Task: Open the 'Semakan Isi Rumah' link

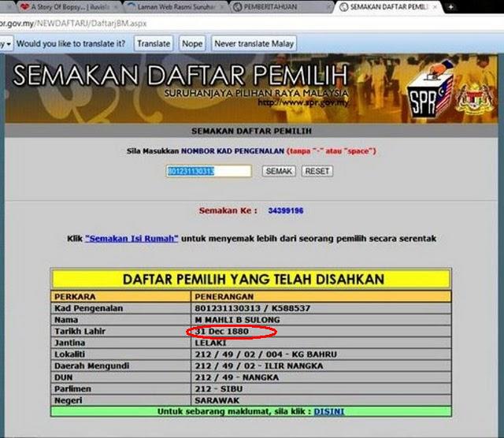Action: coord(132,239)
